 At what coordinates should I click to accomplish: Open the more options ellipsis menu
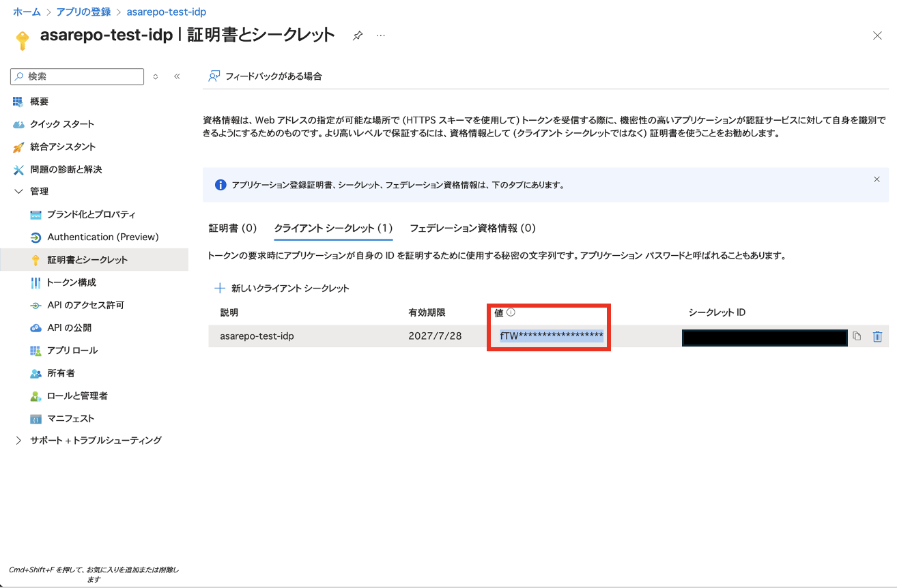coord(381,35)
